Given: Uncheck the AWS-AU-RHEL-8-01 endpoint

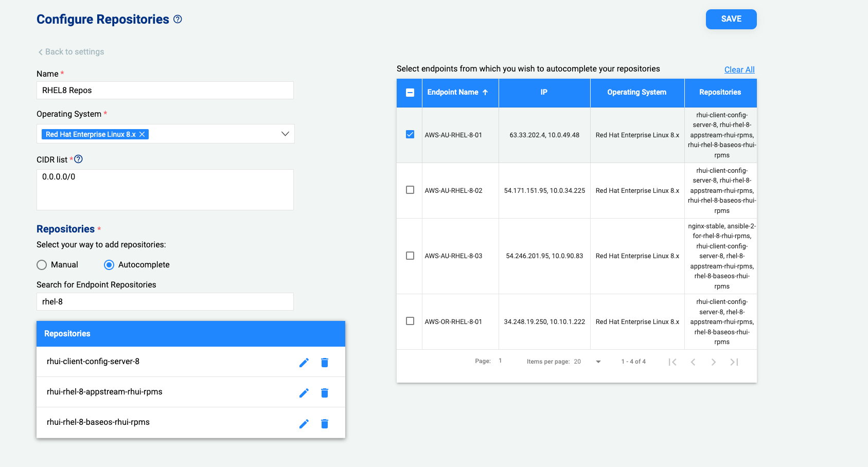Looking at the screenshot, I should click(x=410, y=134).
